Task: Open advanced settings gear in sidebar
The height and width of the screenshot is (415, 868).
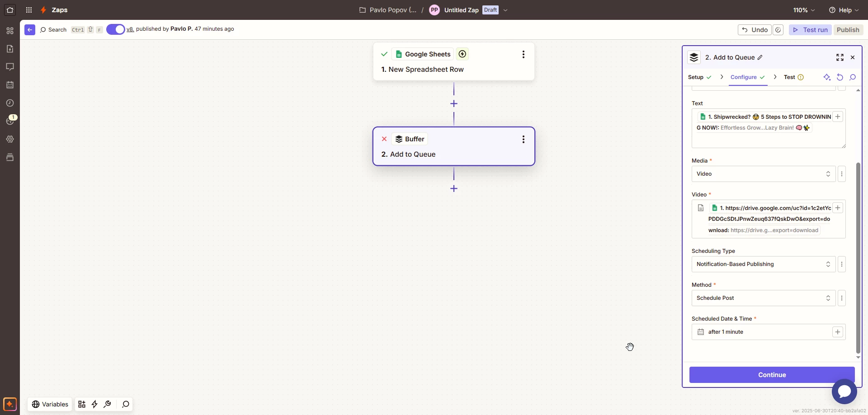Action: (x=10, y=139)
